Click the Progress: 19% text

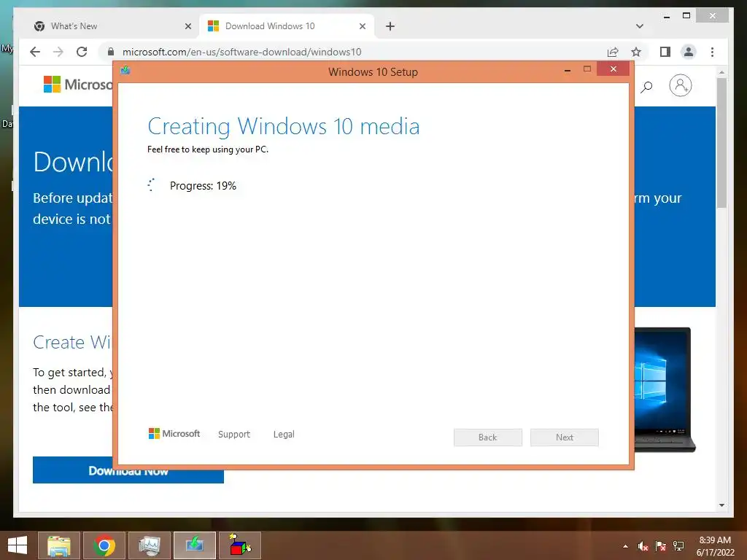tap(203, 186)
